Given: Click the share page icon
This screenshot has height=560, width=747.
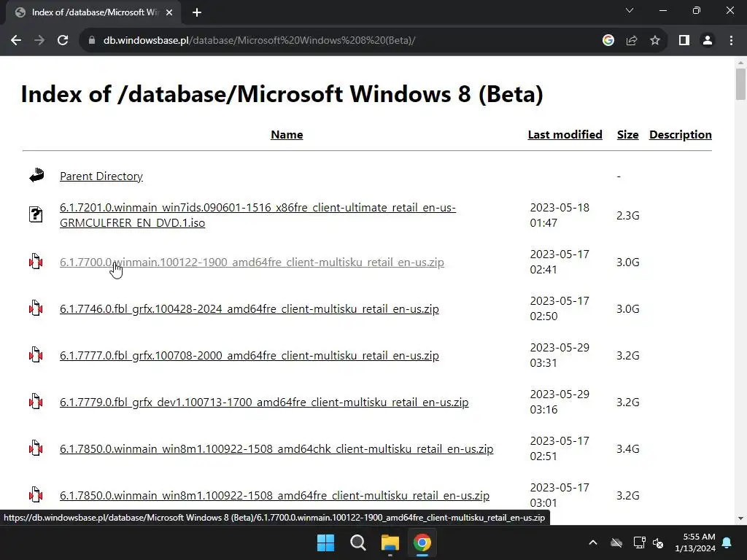Looking at the screenshot, I should pos(632,41).
